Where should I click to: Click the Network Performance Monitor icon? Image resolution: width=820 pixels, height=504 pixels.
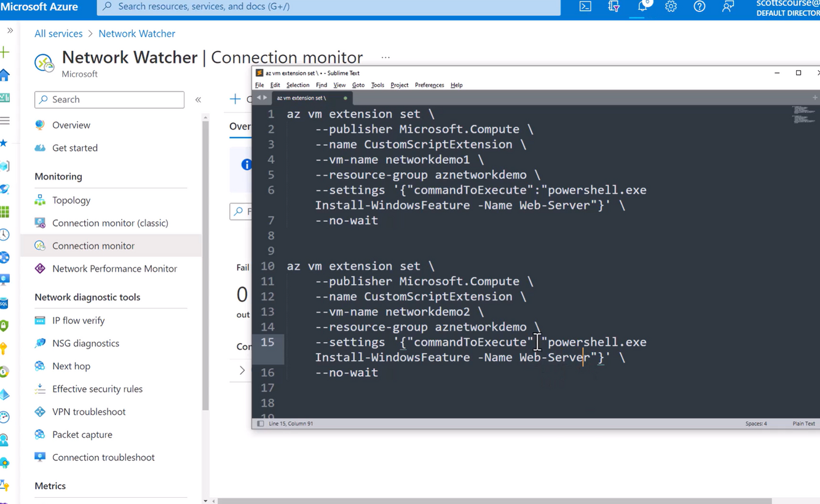(x=40, y=269)
